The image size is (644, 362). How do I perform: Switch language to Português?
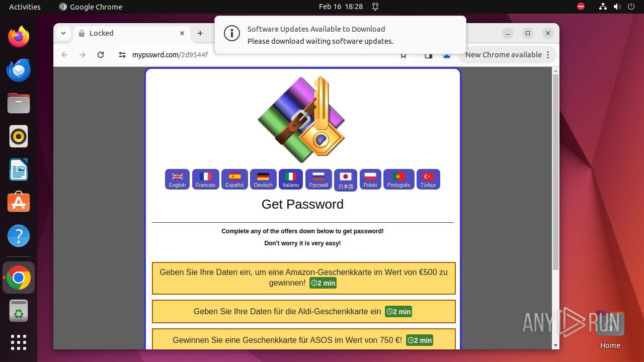click(399, 179)
